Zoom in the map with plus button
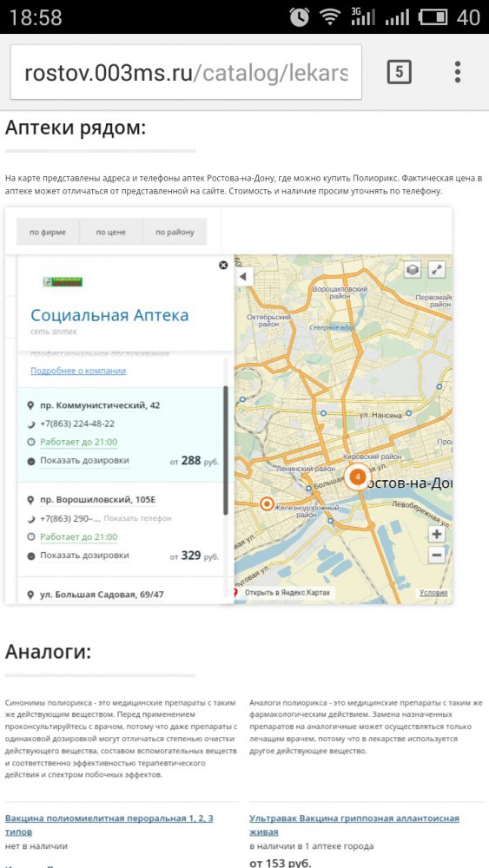Image resolution: width=489 pixels, height=868 pixels. [437, 534]
